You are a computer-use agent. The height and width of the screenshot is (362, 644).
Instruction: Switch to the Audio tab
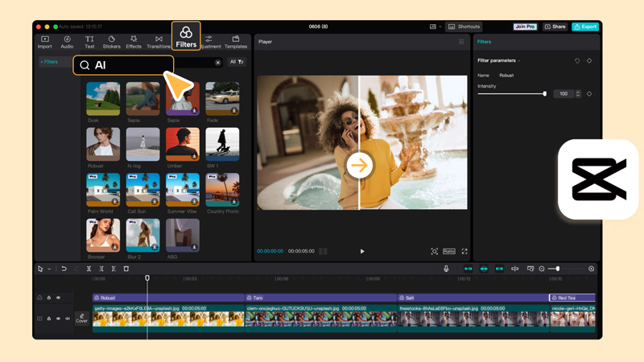tap(67, 42)
